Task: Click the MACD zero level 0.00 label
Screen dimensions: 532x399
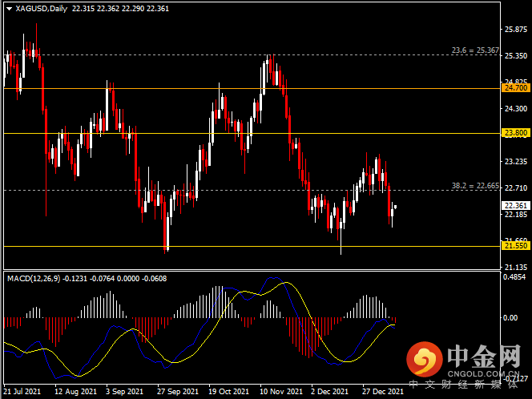Action: [510, 318]
